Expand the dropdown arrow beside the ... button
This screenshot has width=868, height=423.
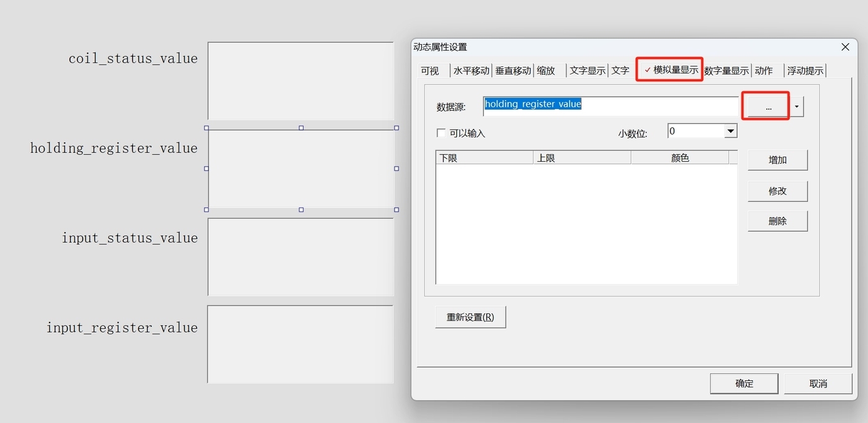click(x=797, y=107)
